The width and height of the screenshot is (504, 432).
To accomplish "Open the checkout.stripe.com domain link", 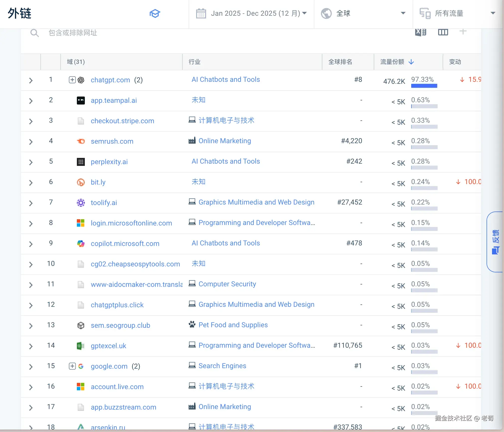I will coord(123,121).
